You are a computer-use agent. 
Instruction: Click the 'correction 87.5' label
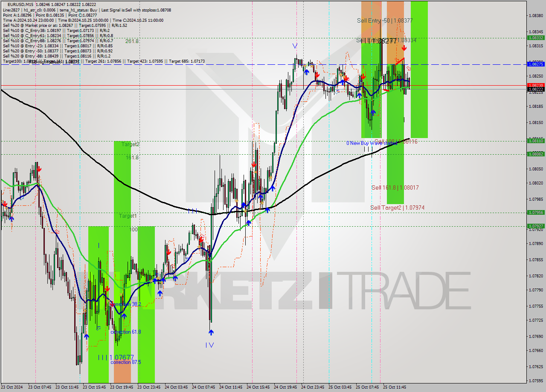coord(125,362)
